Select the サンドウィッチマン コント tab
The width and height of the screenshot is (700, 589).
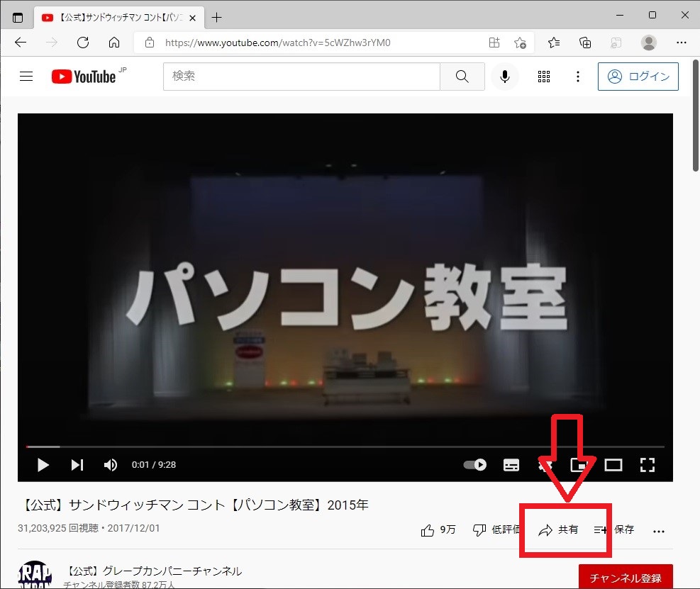coord(118,18)
